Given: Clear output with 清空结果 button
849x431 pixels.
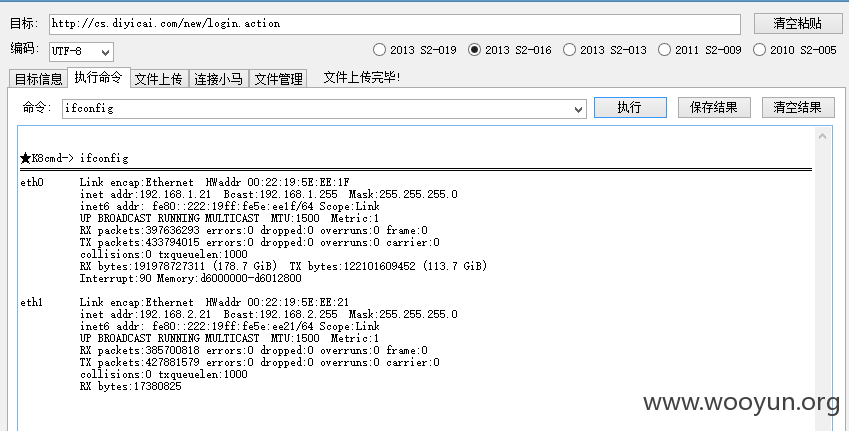Looking at the screenshot, I should click(x=798, y=107).
